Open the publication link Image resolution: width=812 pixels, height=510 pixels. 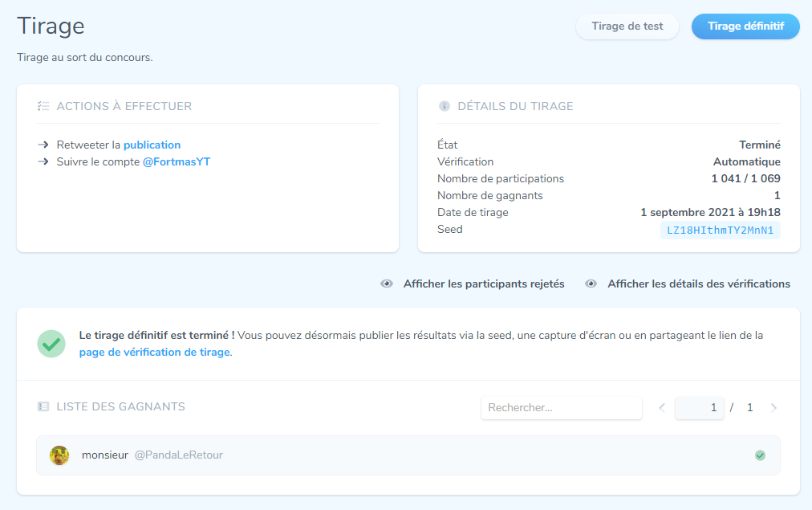tap(152, 145)
